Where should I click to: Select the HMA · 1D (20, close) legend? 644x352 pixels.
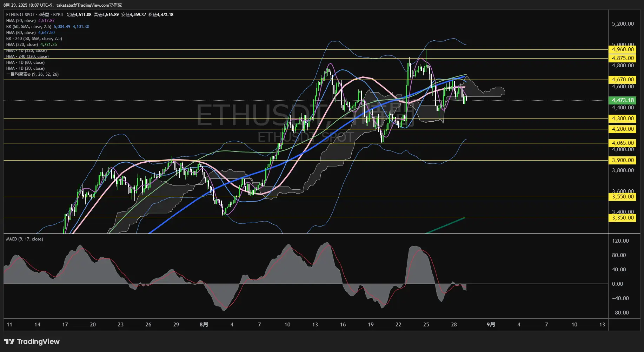25,68
